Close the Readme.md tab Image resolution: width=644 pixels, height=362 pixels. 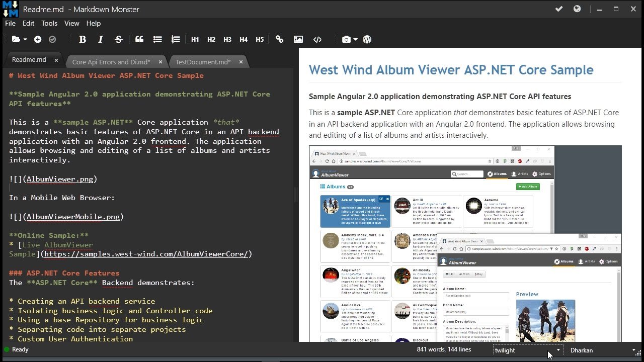coord(56,60)
